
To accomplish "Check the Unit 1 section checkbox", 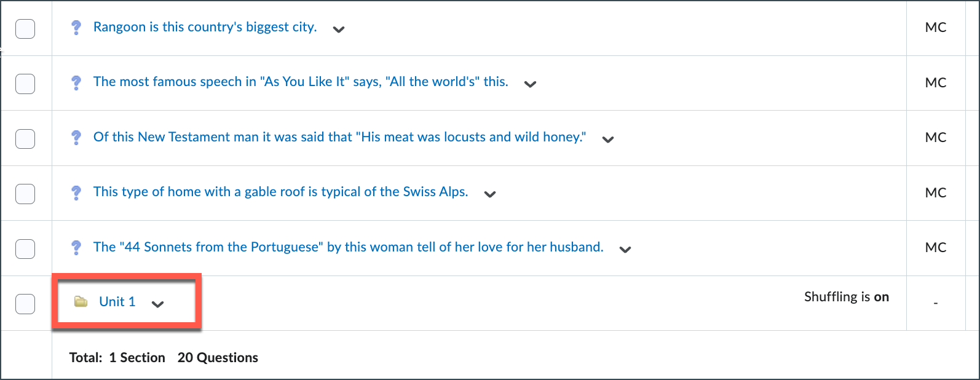I will point(25,304).
